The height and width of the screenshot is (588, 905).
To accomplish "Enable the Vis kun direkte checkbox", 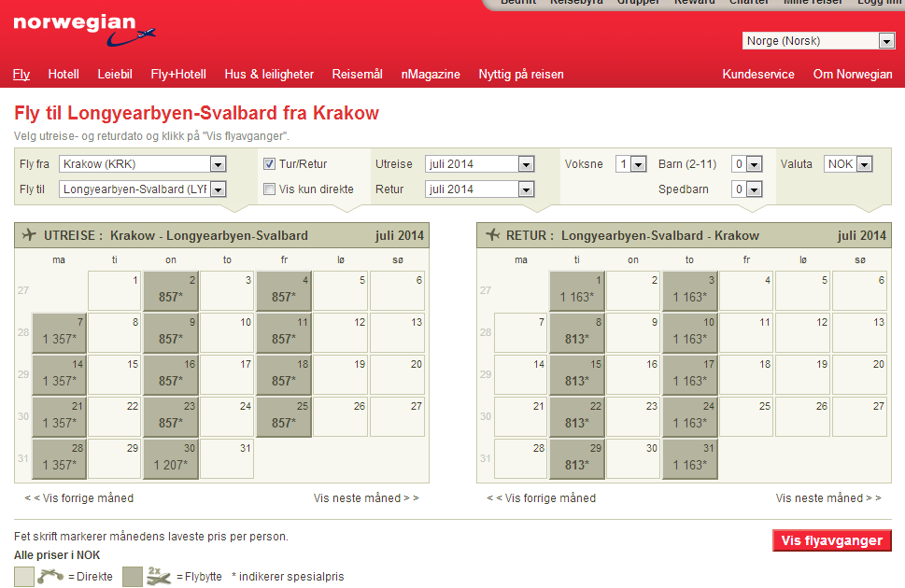I will coord(270,189).
